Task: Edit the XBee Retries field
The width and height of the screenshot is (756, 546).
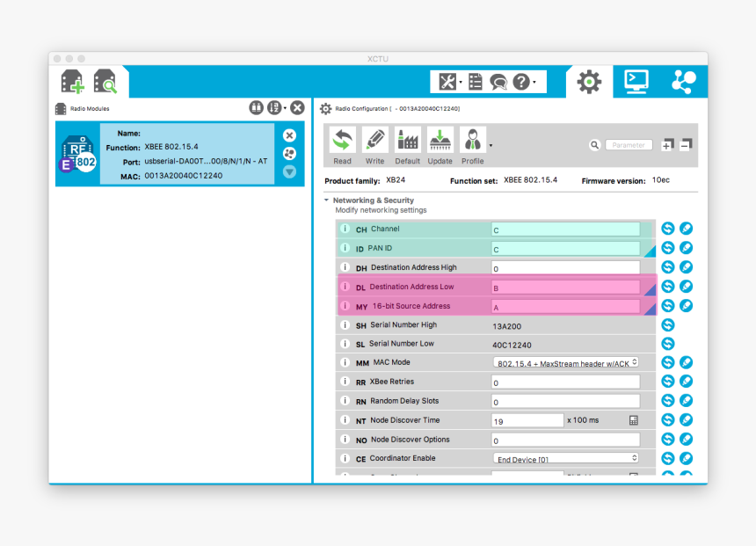Action: [x=565, y=382]
